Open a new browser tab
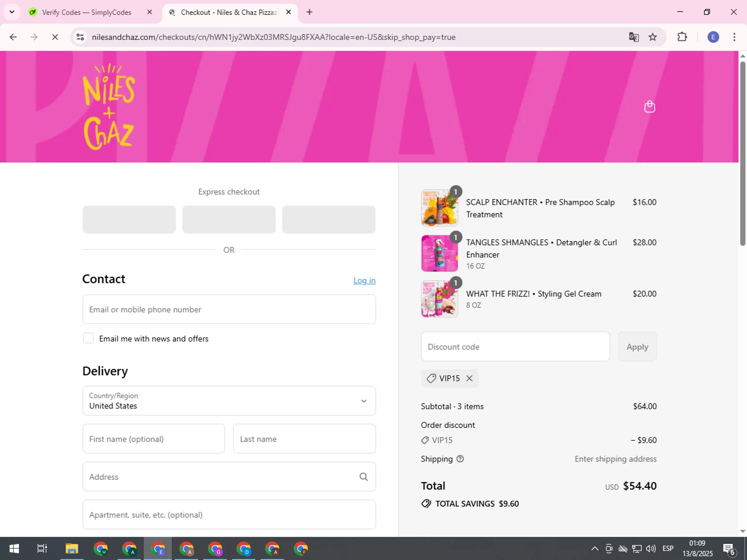Image resolution: width=747 pixels, height=560 pixels. [x=309, y=12]
